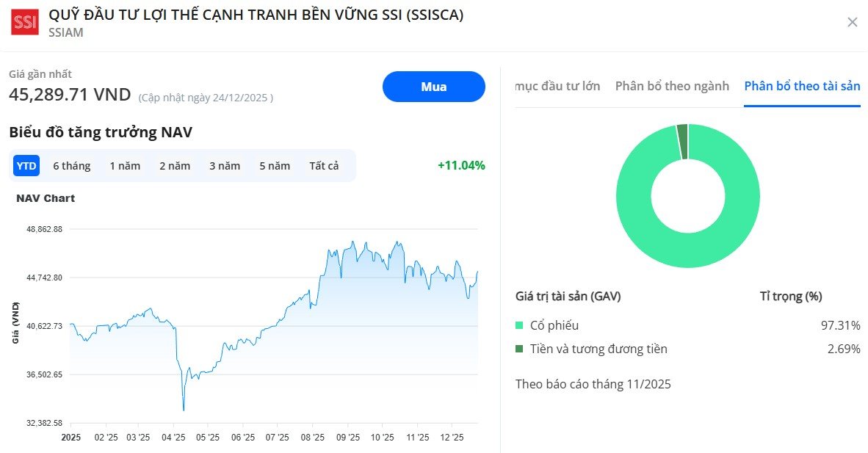Select the 1 năm period option

(x=125, y=165)
